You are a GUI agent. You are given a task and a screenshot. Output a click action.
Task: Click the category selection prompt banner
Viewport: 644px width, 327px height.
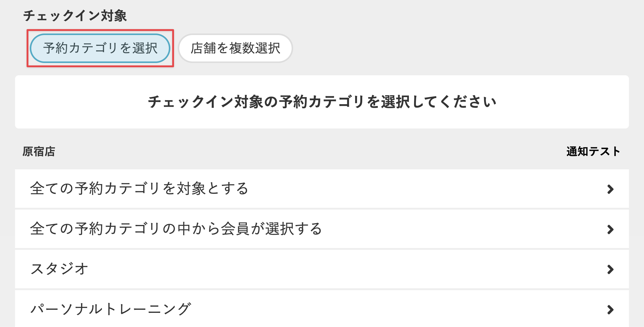[x=322, y=101]
